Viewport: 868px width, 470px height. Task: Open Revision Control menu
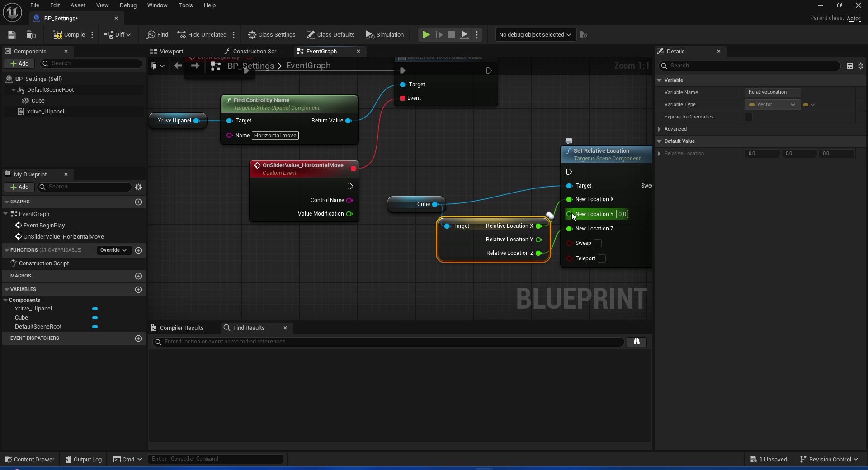coord(829,459)
